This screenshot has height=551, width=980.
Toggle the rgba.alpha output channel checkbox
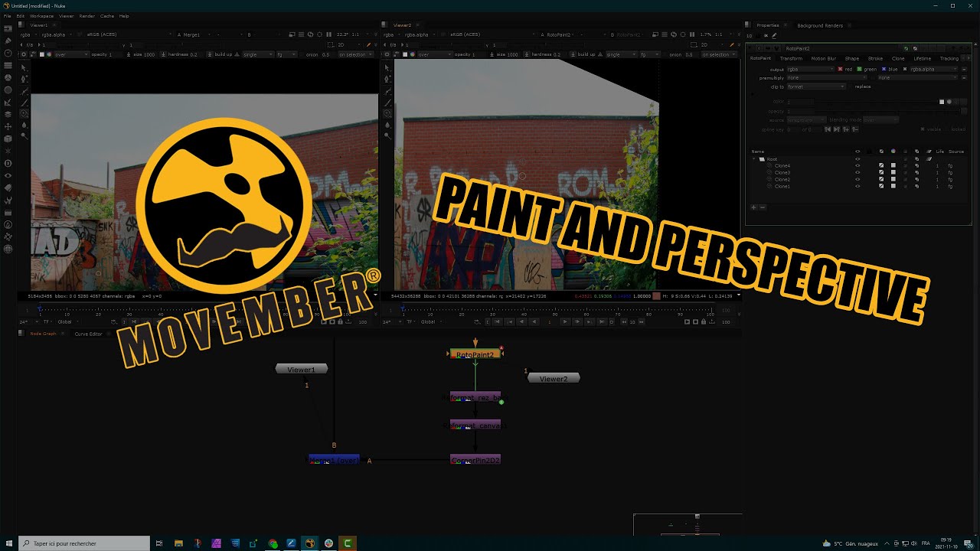pos(905,69)
